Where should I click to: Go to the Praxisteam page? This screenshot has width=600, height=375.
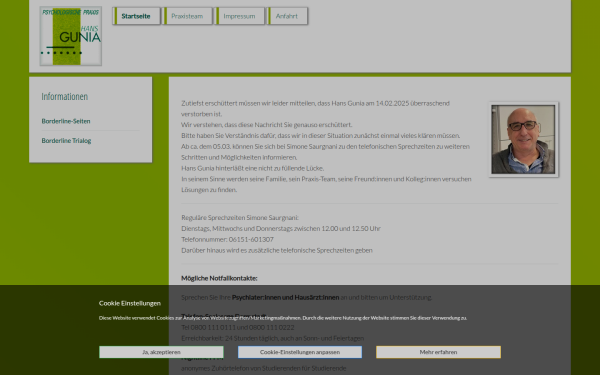188,16
